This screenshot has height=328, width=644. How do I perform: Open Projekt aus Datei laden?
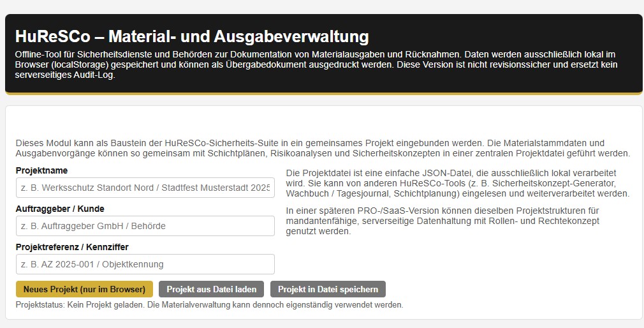pos(212,289)
